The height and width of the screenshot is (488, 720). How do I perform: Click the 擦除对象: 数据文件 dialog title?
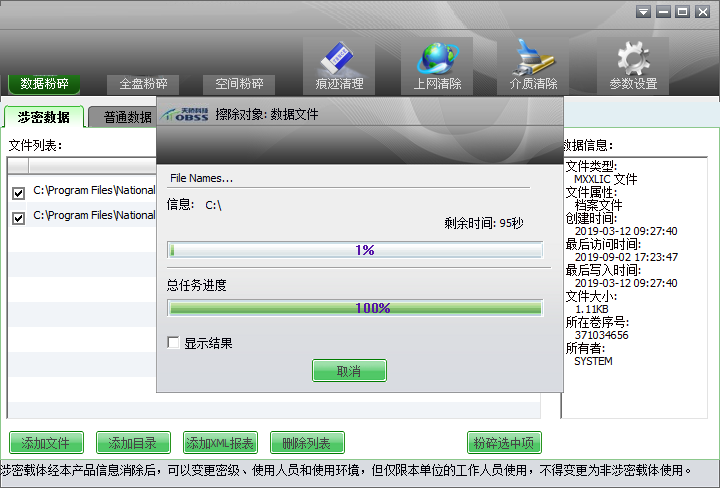[267, 114]
